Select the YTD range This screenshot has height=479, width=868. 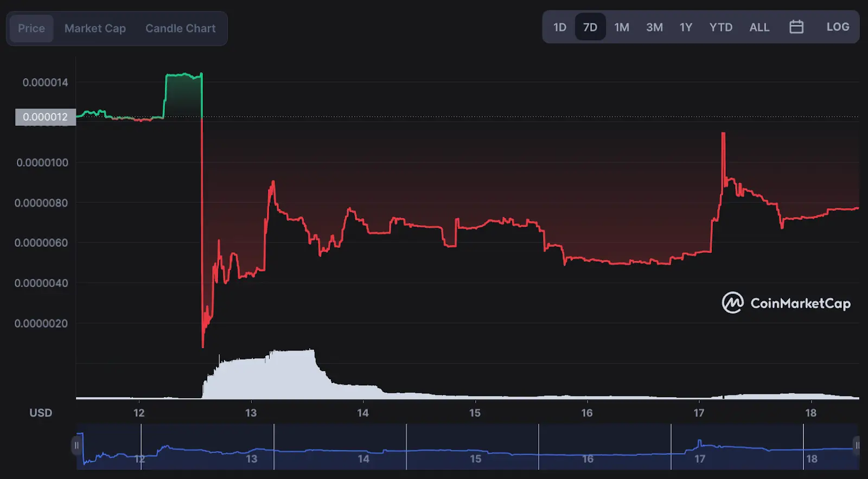coord(721,27)
